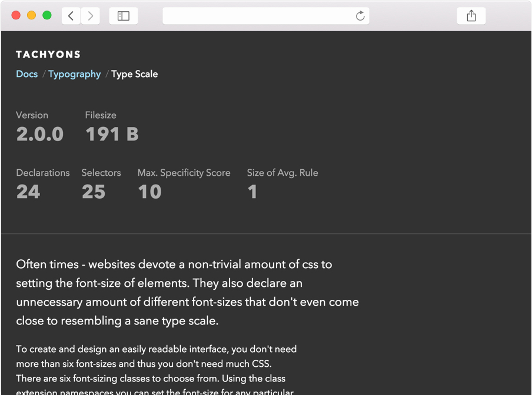Image resolution: width=532 pixels, height=395 pixels.
Task: Select the version number 2.0.0
Action: pyautogui.click(x=39, y=134)
